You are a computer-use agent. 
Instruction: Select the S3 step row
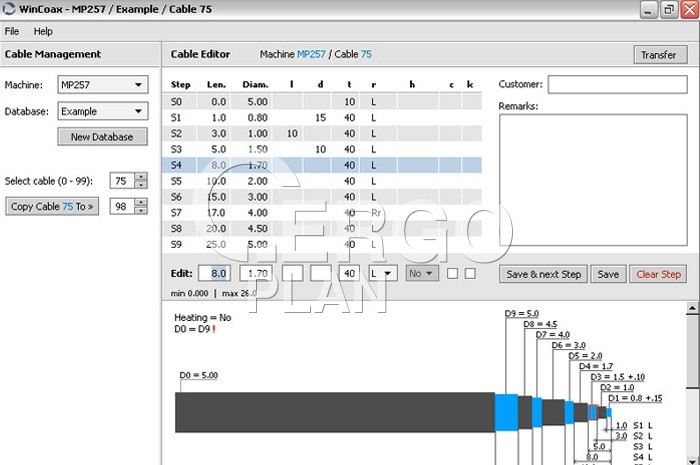point(321,149)
